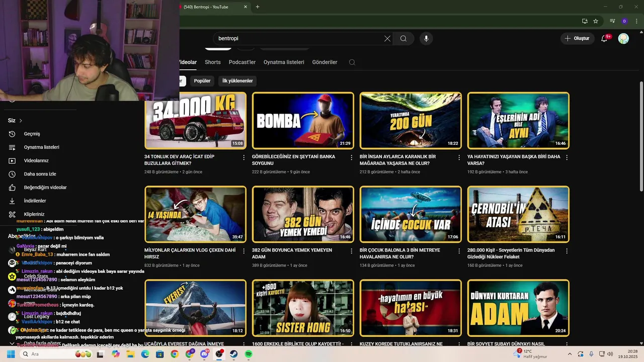This screenshot has height=362, width=644.
Task: Open options for 34 Tonluk Dev Araç video
Action: click(244, 157)
